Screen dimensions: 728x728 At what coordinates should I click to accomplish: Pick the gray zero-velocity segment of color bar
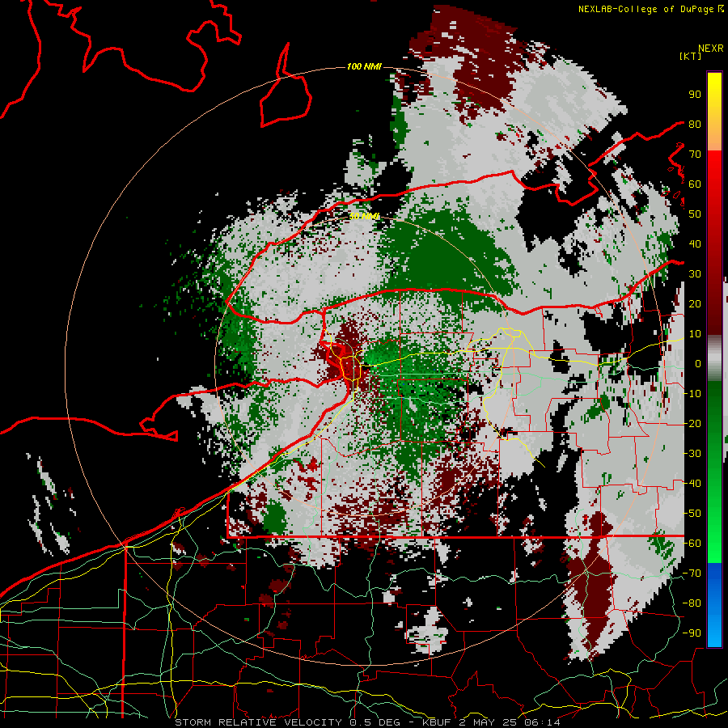pos(714,358)
